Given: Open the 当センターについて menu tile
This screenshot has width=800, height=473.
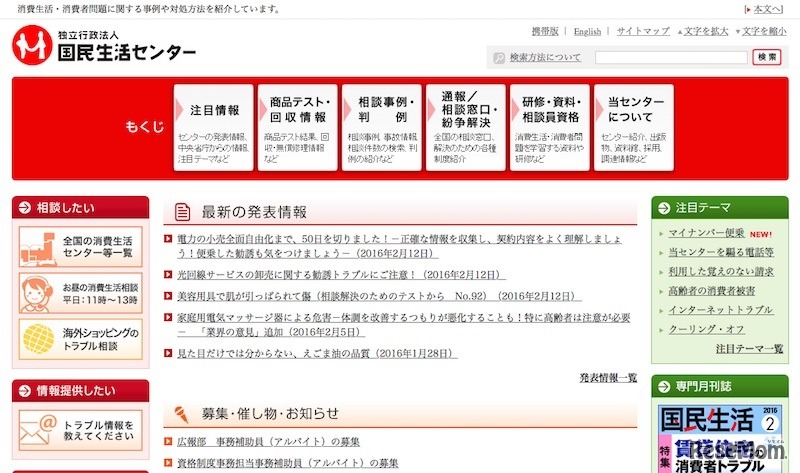Looking at the screenshot, I should pos(634,128).
